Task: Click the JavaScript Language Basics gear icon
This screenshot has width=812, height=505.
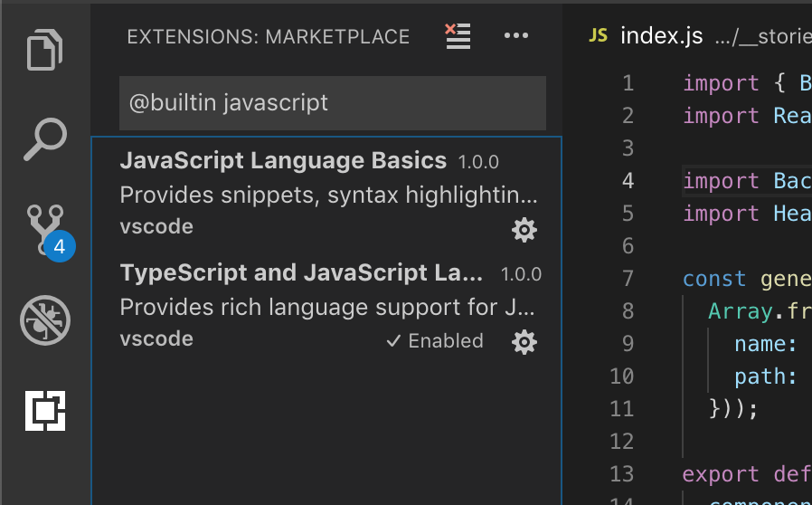Action: coord(524,230)
